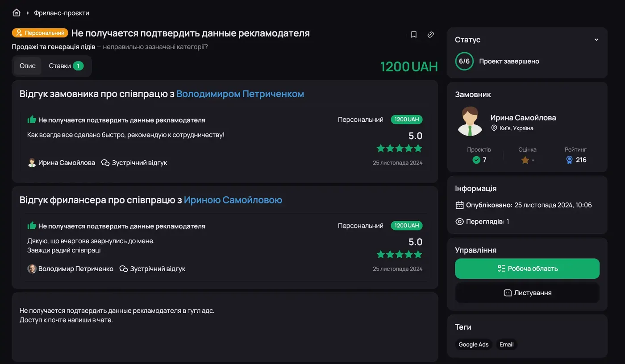Switch to the Опис tab
Screen dimensions: 625x364
(28, 66)
